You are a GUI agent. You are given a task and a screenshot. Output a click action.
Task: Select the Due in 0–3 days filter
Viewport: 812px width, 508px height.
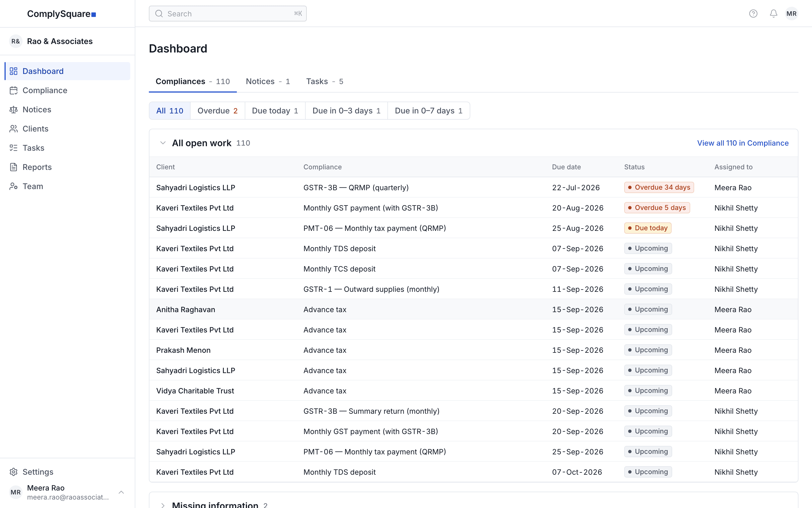346,111
